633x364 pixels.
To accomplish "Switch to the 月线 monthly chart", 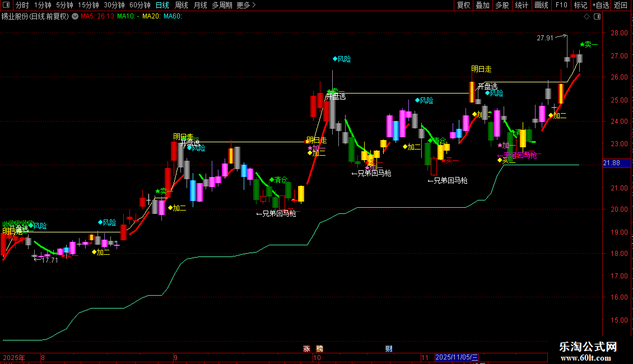I will (x=200, y=5).
